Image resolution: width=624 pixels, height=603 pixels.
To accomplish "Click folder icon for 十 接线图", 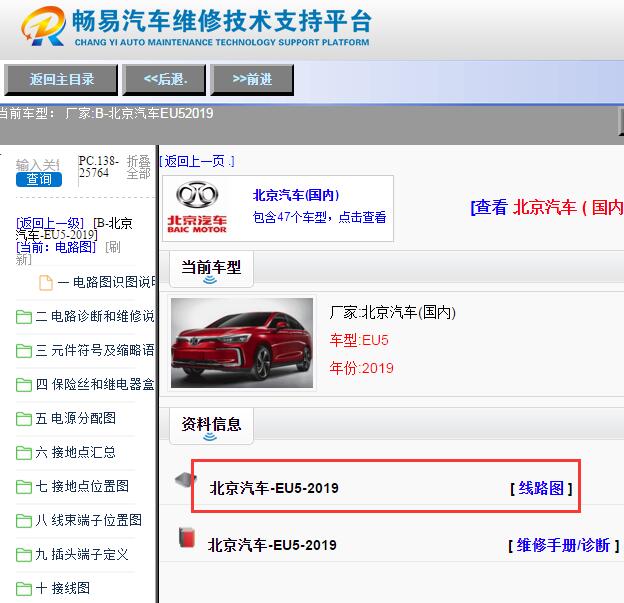I will 24,589.
